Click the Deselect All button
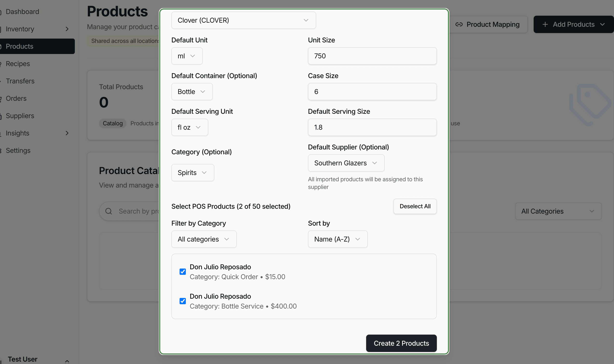Screen dimensions: 614x364 pos(415,206)
